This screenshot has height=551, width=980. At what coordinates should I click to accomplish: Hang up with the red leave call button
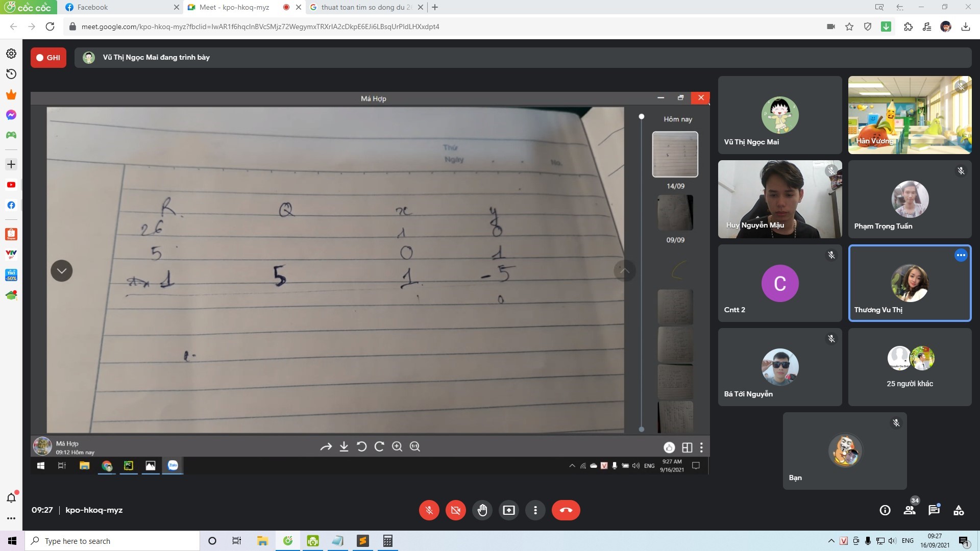tap(566, 510)
